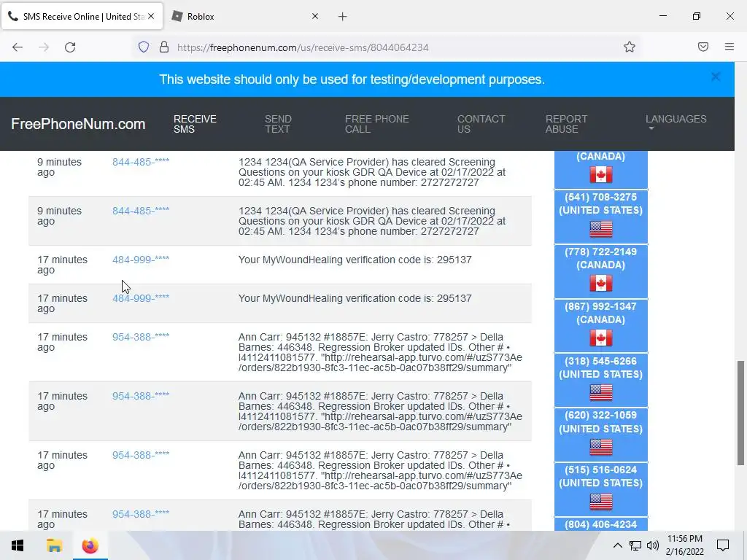Click the browser forward arrow

[x=44, y=47]
